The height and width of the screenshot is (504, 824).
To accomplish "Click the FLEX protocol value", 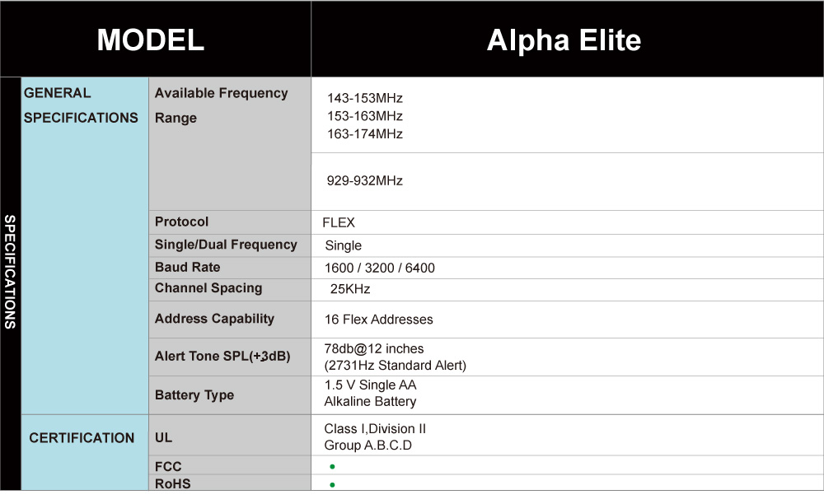I will click(339, 222).
